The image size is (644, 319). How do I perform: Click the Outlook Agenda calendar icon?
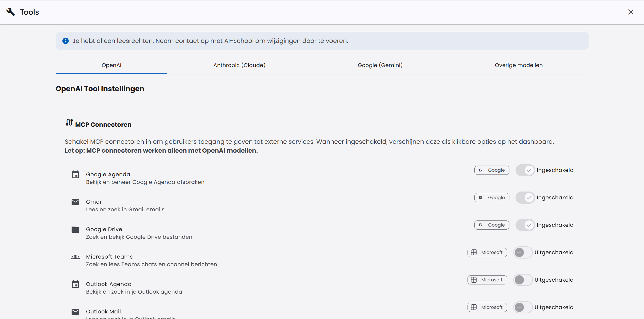tap(75, 284)
